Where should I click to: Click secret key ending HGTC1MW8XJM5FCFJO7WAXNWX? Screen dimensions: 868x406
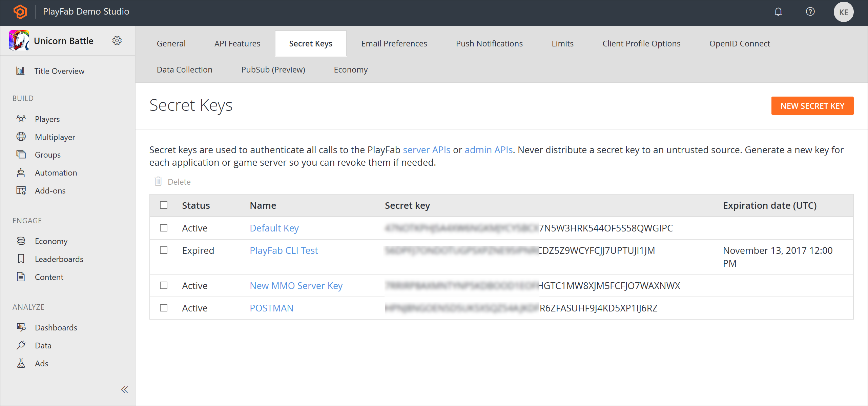pos(532,286)
